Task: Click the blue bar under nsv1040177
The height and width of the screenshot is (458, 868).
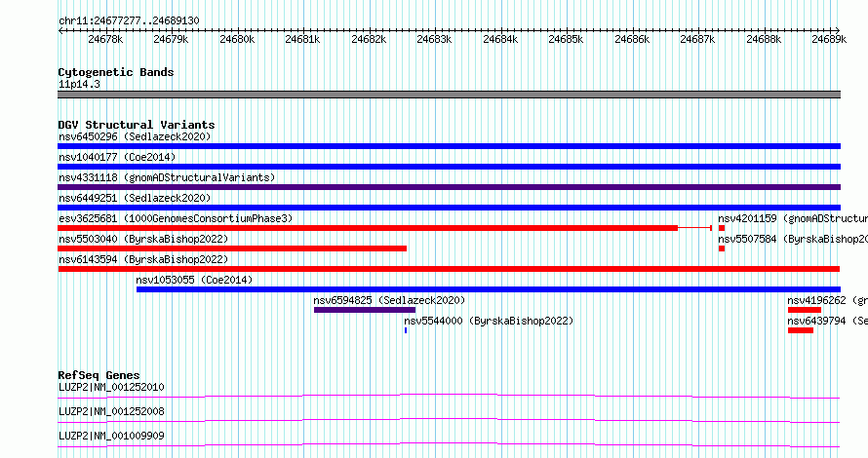Action: tap(449, 167)
